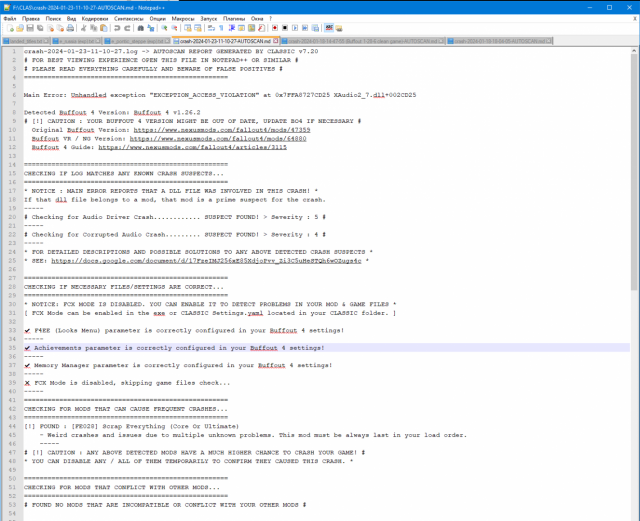Click the line 44 'Scrap Everything' entry
This screenshot has width=640, height=521.
[170, 426]
